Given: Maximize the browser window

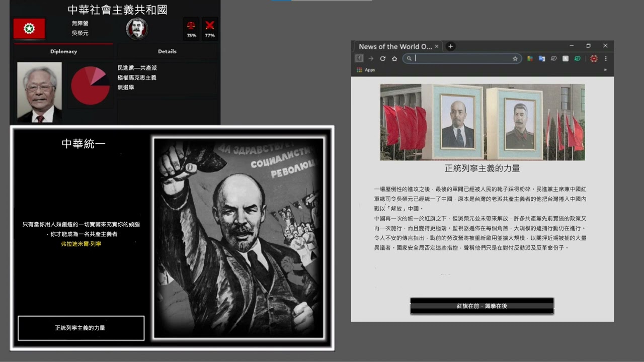Looking at the screenshot, I should coord(589,46).
